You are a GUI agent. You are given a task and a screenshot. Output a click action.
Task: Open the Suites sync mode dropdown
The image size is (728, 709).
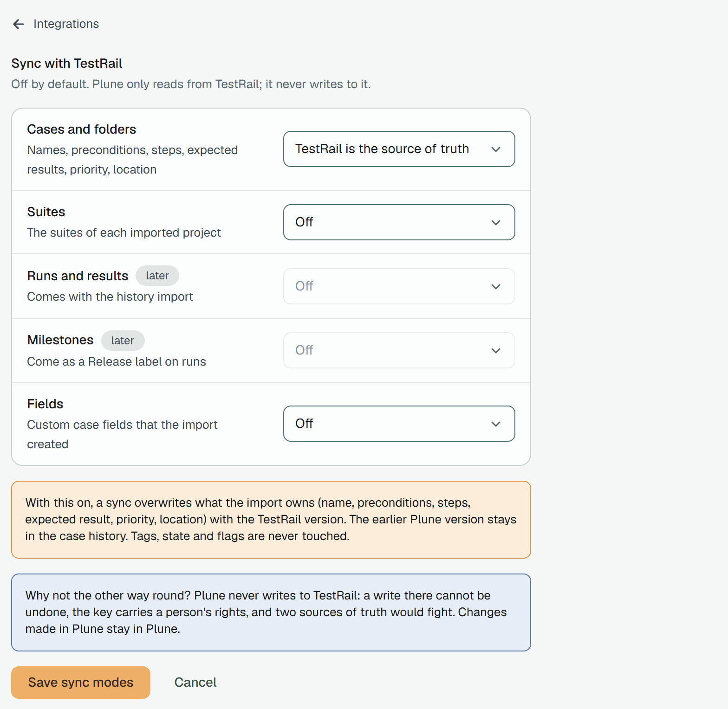pyautogui.click(x=399, y=222)
